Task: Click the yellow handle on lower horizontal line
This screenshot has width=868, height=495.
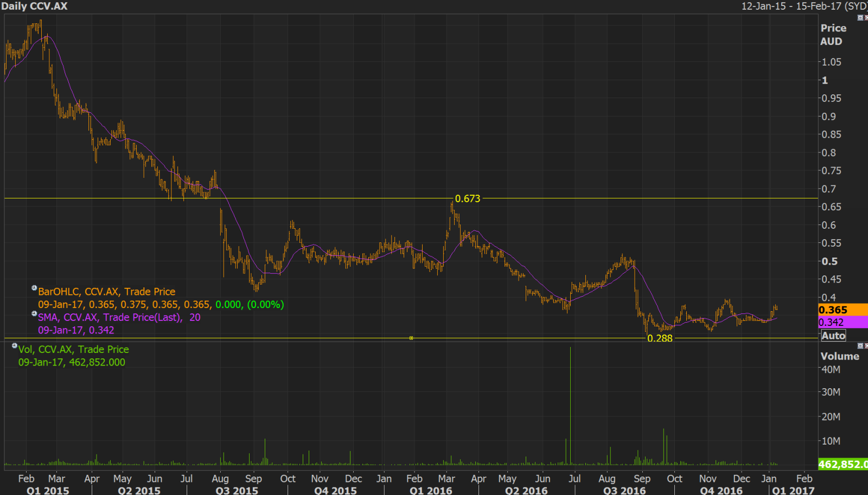Action: 411,338
